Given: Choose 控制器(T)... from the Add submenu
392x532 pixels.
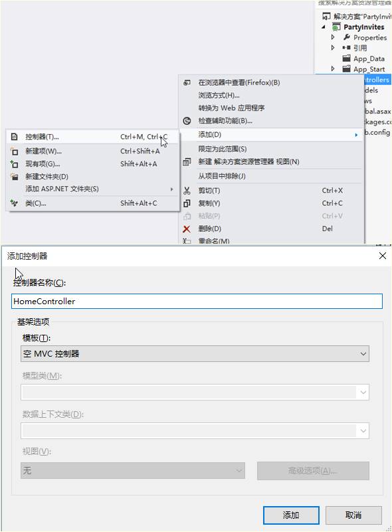Looking at the screenshot, I should [x=92, y=137].
